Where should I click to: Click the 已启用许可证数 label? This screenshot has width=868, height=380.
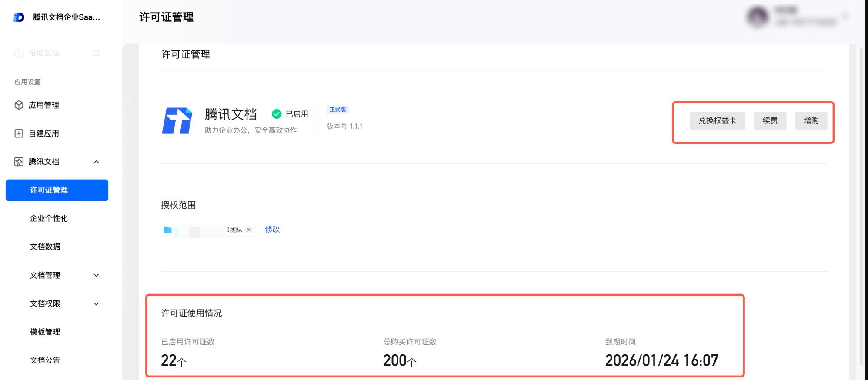[x=188, y=342]
